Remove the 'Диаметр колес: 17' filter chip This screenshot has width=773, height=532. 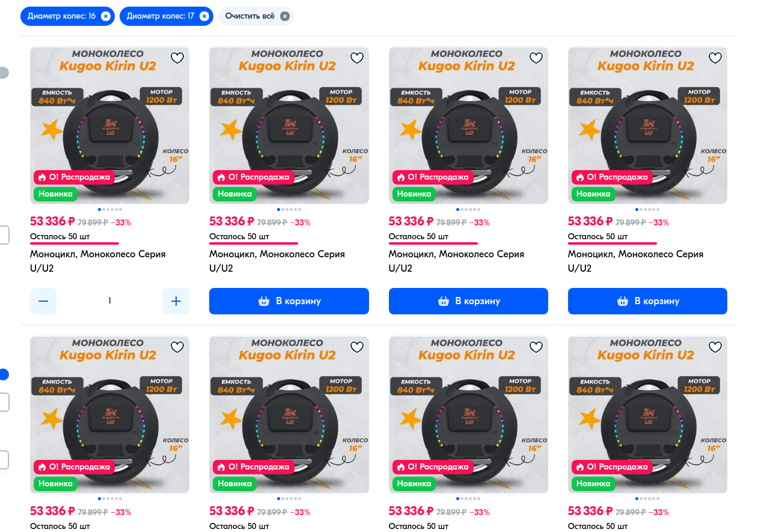click(204, 16)
